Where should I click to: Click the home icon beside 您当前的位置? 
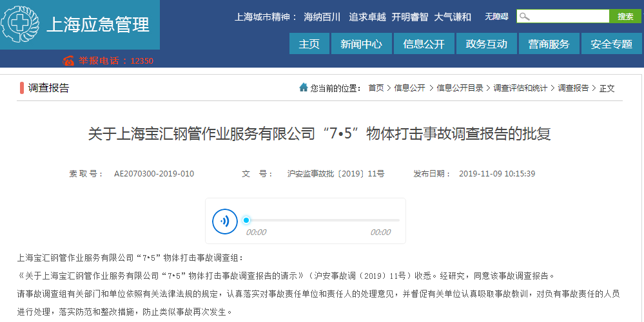pos(304,88)
